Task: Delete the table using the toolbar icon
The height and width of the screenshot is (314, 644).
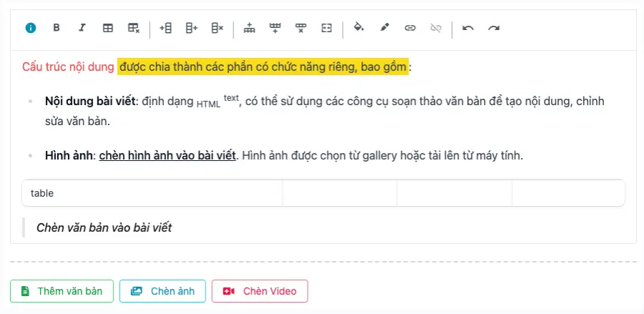Action: pos(134,28)
